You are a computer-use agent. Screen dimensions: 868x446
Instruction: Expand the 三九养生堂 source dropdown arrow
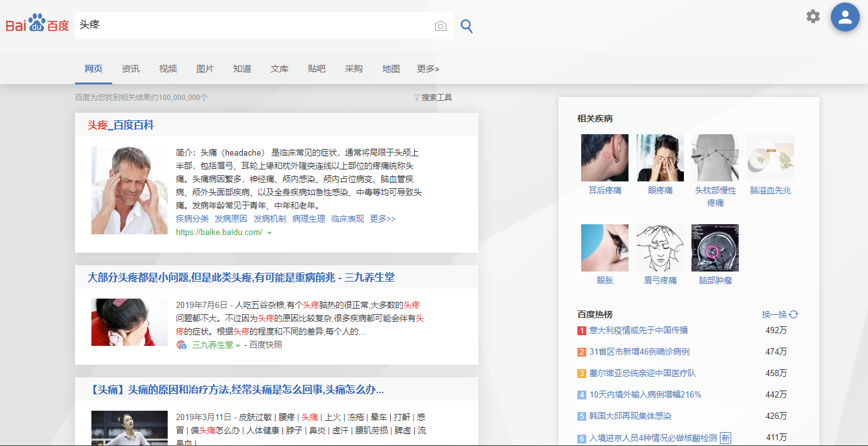(x=238, y=345)
